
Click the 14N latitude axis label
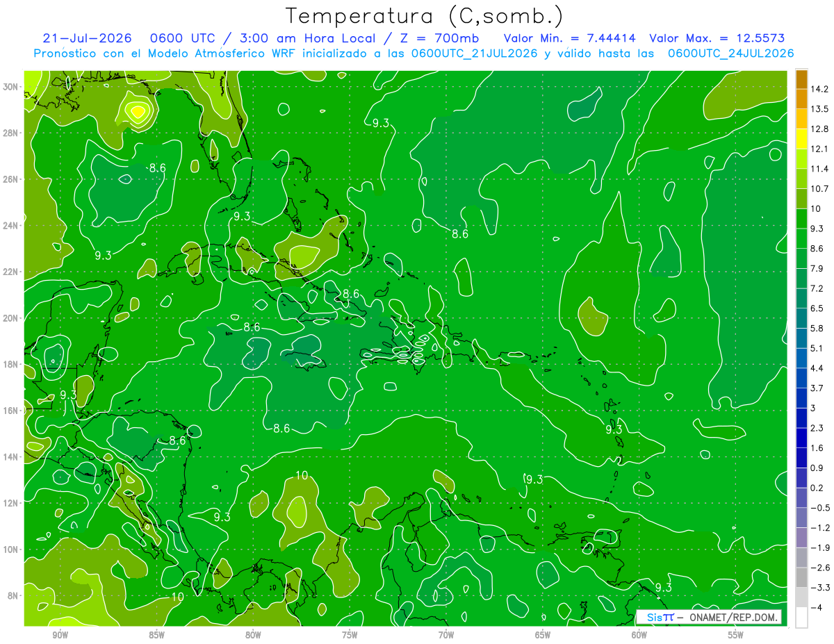tap(10, 457)
